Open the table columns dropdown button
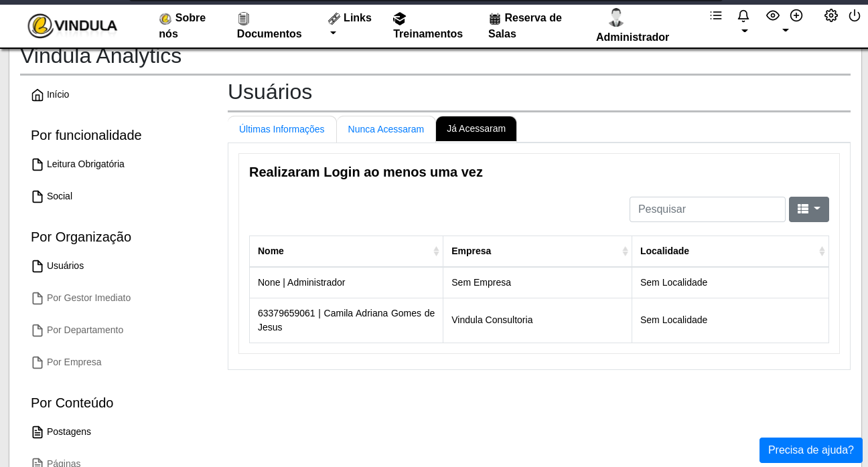Viewport: 868px width, 467px height. point(808,209)
